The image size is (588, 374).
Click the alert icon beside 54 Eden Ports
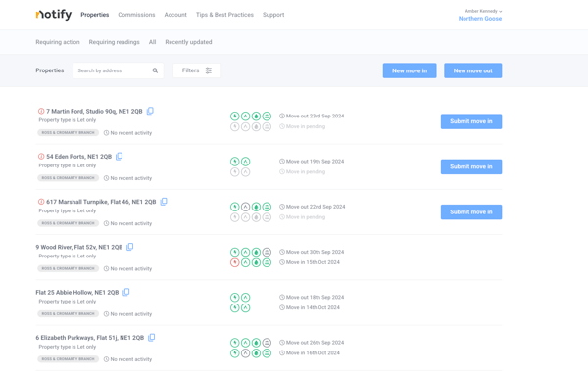click(x=41, y=157)
